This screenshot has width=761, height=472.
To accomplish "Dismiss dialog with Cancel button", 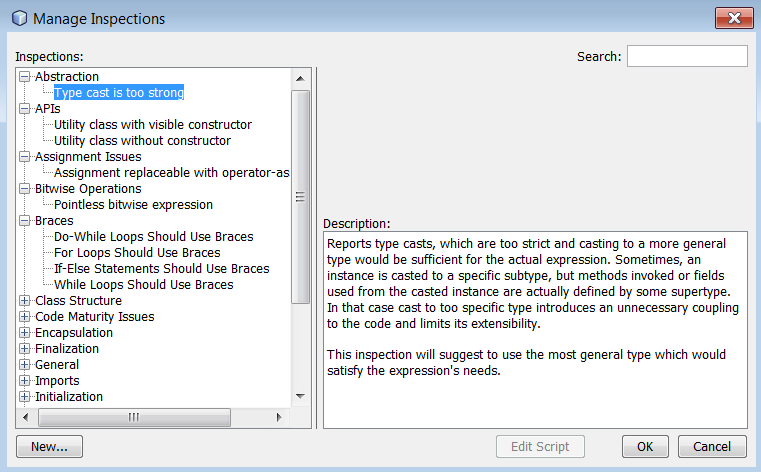I will tap(712, 447).
